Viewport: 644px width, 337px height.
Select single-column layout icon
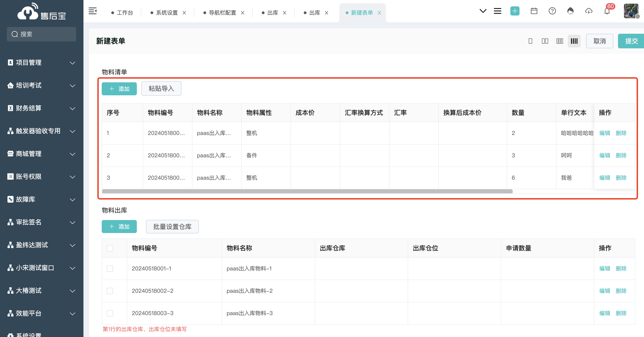tap(530, 41)
